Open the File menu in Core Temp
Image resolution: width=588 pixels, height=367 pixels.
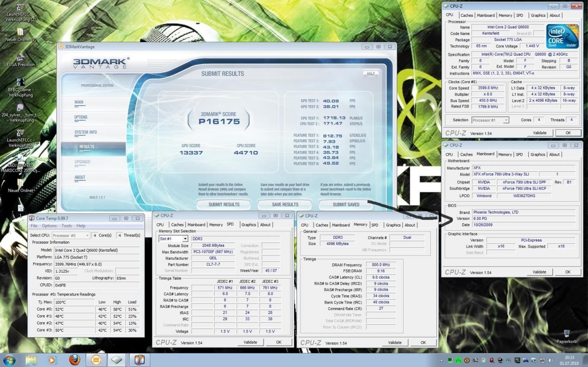(x=34, y=226)
